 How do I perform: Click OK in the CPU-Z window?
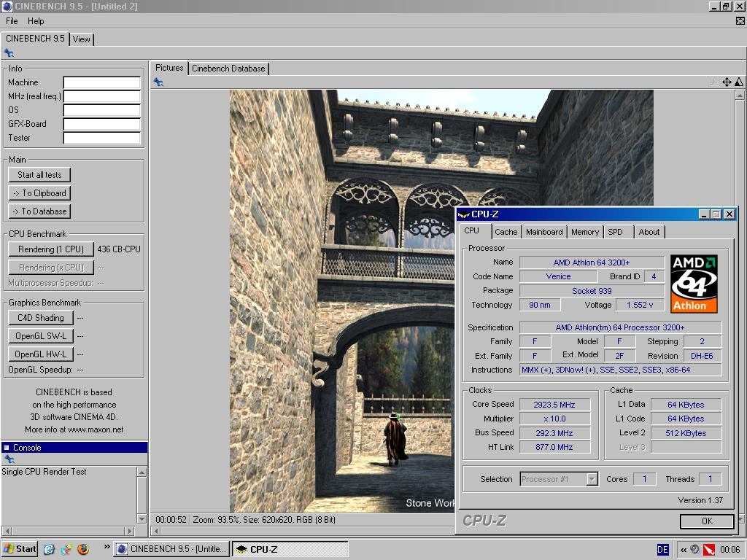click(707, 521)
